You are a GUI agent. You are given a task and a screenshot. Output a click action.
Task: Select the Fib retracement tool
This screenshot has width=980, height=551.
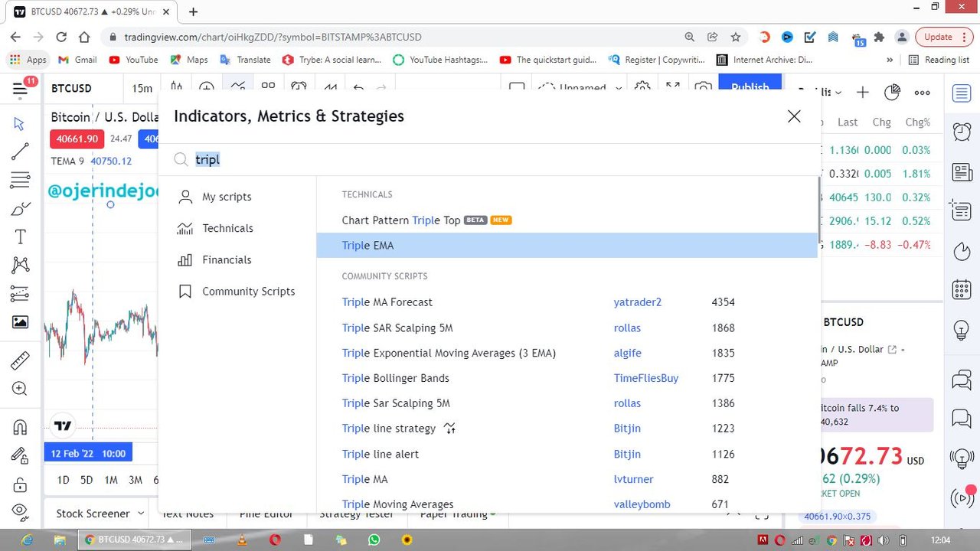click(20, 181)
